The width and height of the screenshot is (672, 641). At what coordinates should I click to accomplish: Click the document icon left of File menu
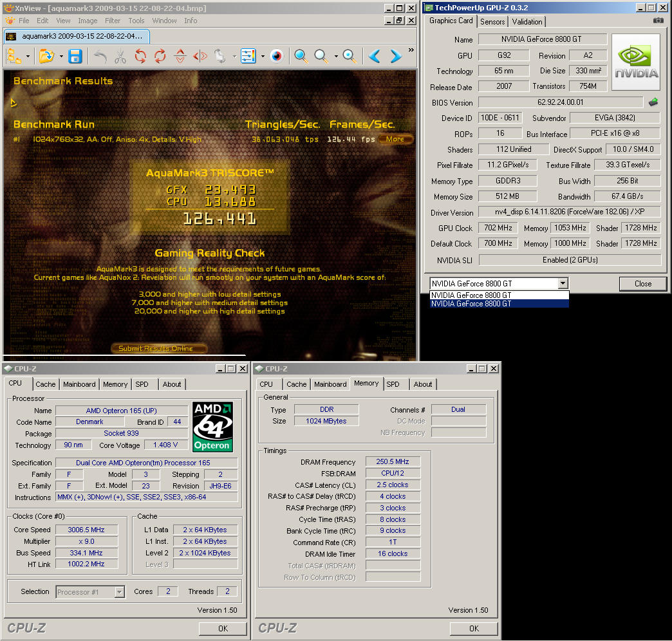pos(10,21)
